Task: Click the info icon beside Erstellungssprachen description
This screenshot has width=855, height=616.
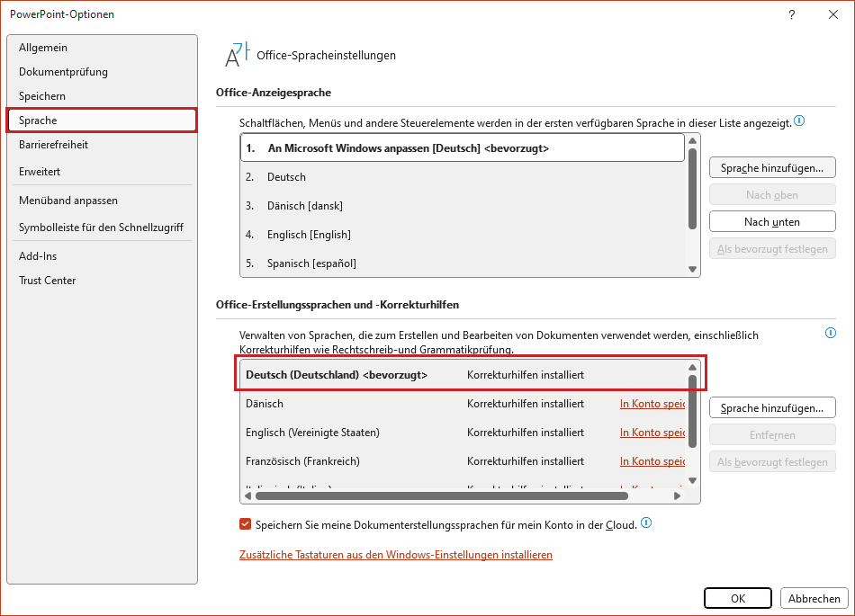Action: pos(831,333)
